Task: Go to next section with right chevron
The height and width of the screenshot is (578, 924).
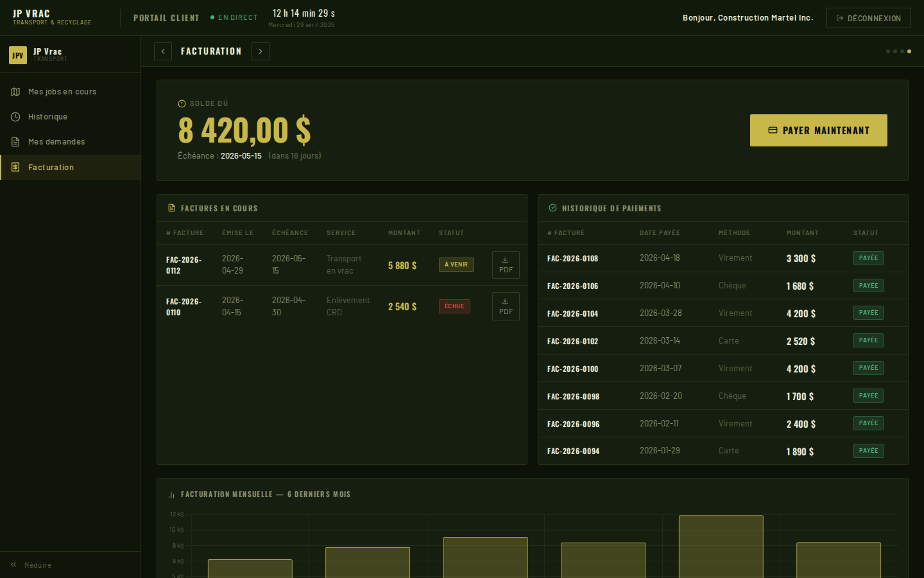Action: point(261,51)
